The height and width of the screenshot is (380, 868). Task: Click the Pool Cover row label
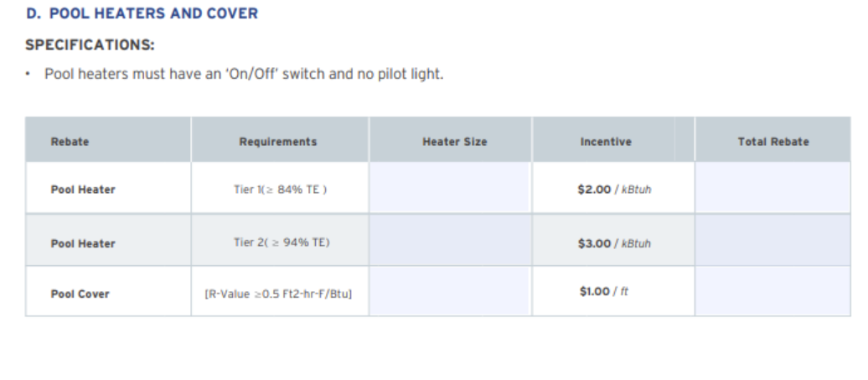point(80,294)
